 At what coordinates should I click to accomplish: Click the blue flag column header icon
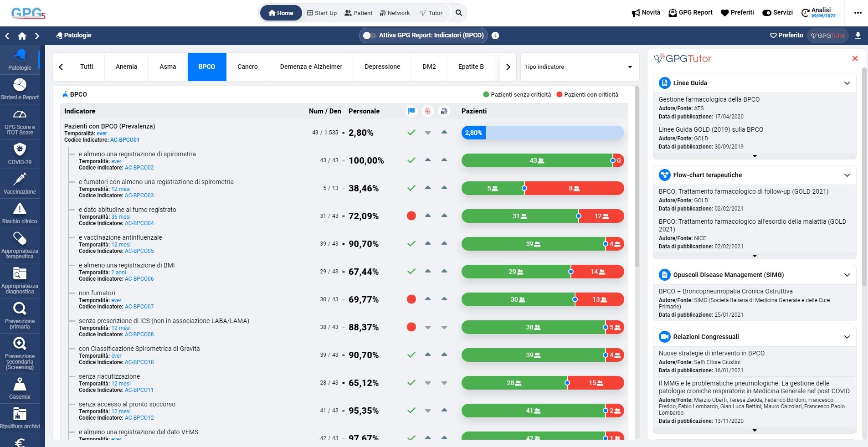[x=411, y=111]
